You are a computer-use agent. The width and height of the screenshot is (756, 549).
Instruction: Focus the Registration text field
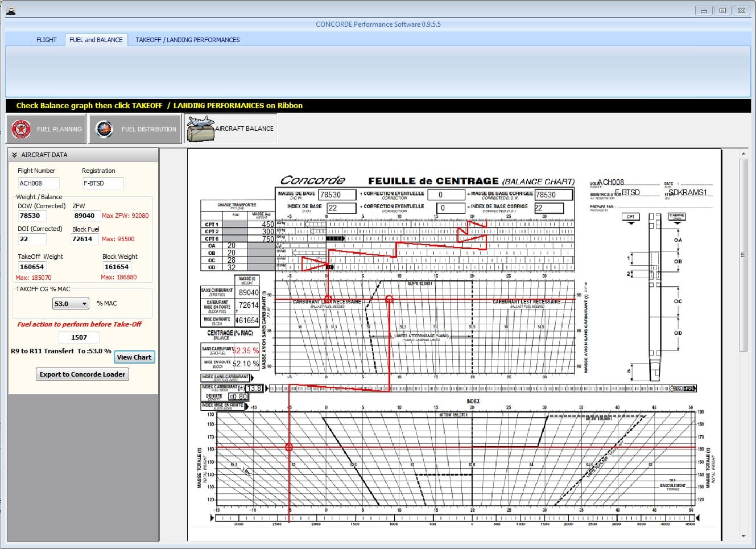pos(102,183)
